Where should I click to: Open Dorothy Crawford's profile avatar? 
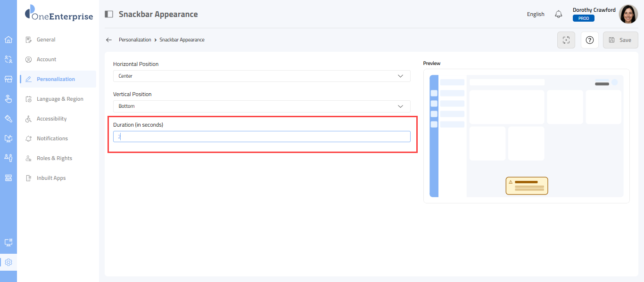pyautogui.click(x=628, y=14)
